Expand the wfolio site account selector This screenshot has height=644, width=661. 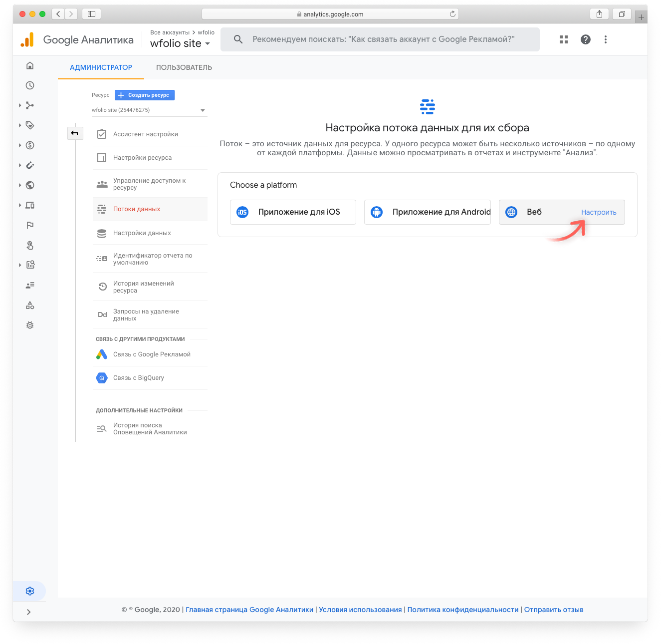[x=180, y=43]
